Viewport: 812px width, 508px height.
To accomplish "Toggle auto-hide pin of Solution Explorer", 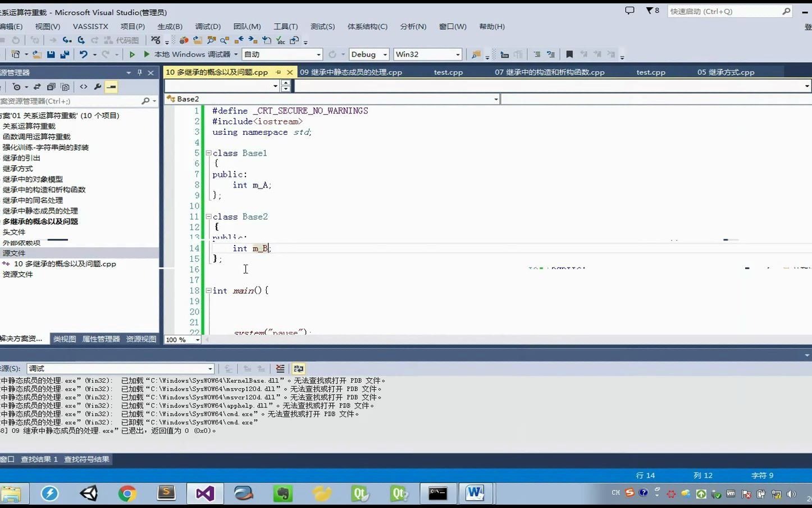I will coord(140,72).
